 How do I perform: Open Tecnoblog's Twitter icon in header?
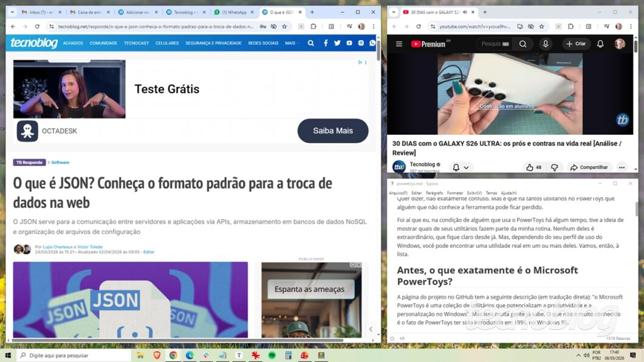[x=337, y=43]
